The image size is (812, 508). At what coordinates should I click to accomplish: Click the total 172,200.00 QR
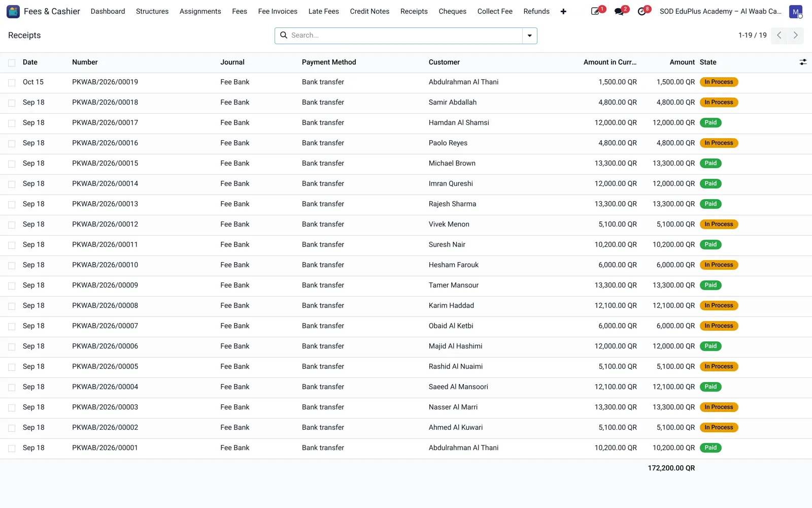point(671,468)
